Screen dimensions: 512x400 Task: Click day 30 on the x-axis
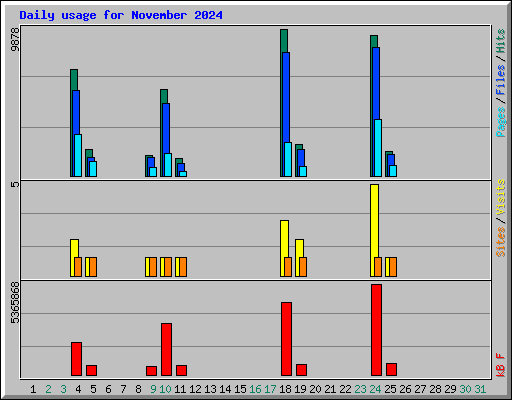tap(465, 389)
